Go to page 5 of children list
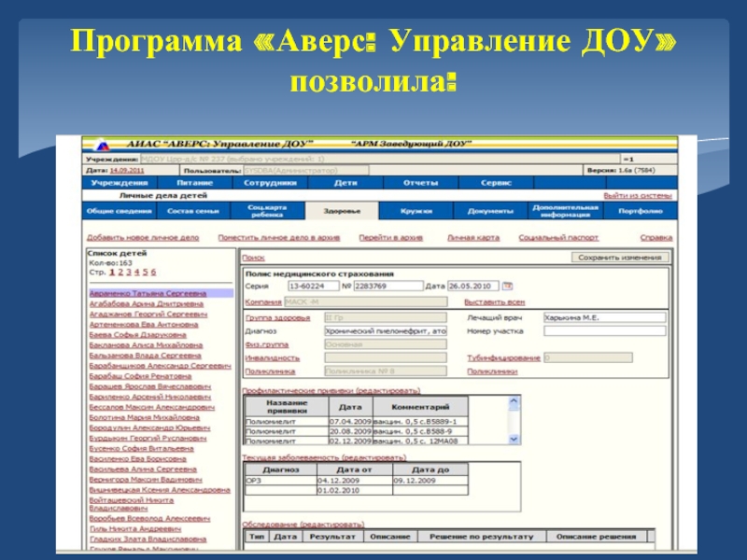The height and width of the screenshot is (560, 747). click(x=146, y=273)
